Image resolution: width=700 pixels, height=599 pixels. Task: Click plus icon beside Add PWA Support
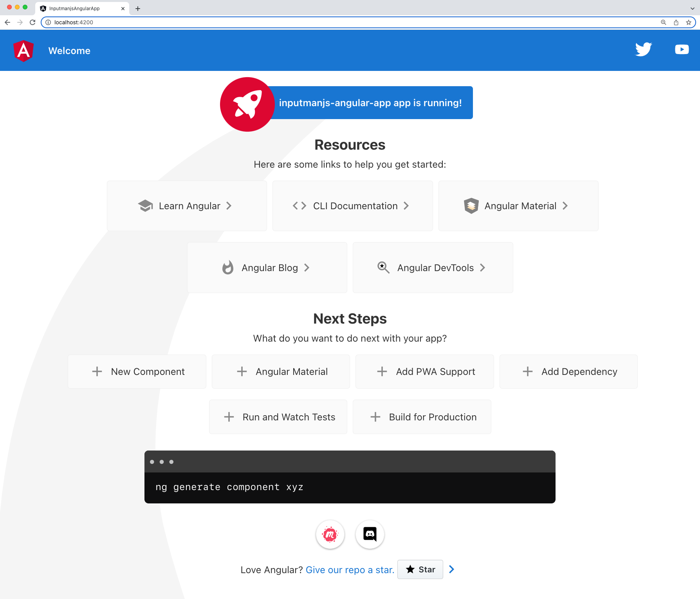[382, 371]
